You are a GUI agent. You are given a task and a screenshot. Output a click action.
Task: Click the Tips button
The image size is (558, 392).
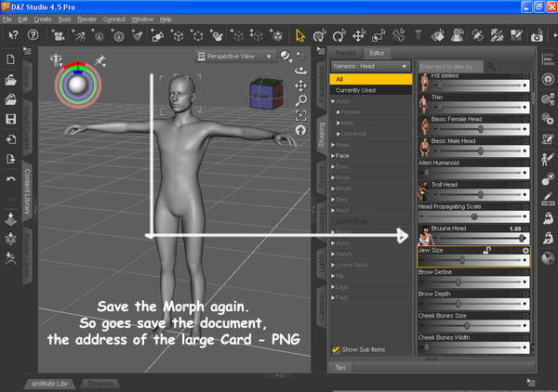340,368
